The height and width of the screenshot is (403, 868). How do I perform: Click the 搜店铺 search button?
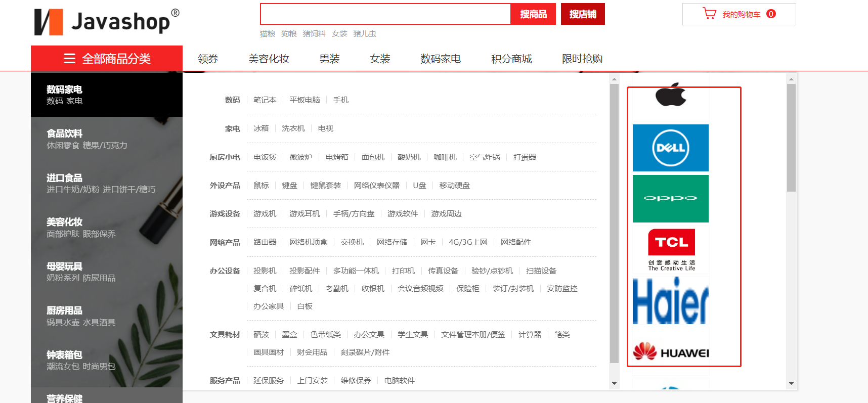click(583, 14)
